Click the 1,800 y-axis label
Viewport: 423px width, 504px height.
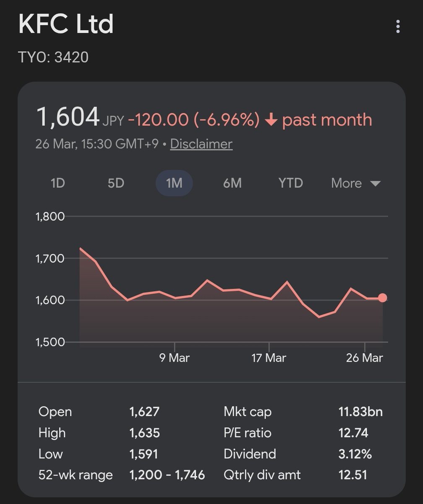tap(50, 217)
